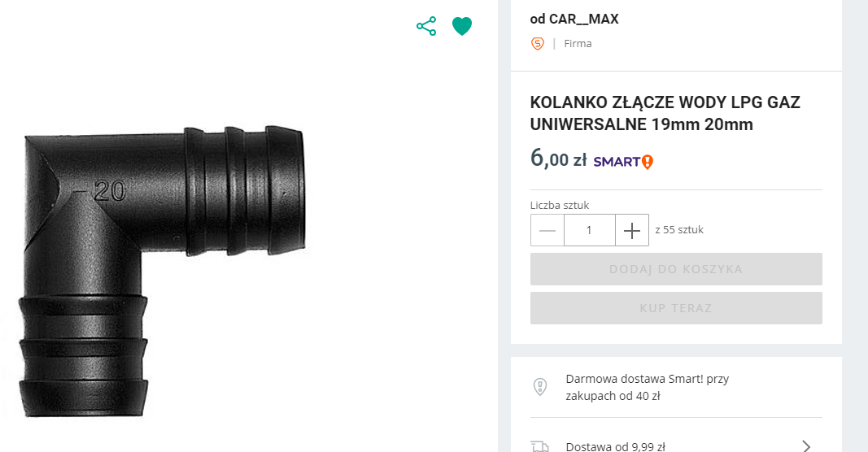Toggle the green heart favorite icon
This screenshot has width=868, height=452.
tap(462, 26)
